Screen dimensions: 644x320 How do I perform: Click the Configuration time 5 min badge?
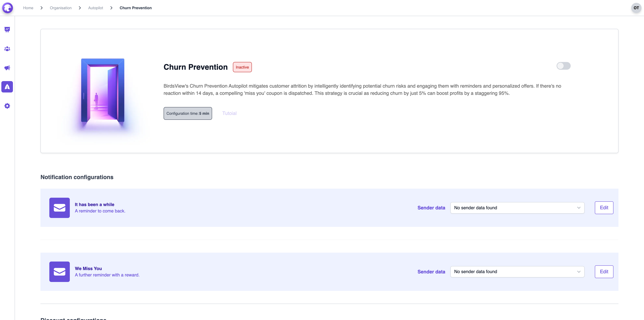pyautogui.click(x=188, y=113)
